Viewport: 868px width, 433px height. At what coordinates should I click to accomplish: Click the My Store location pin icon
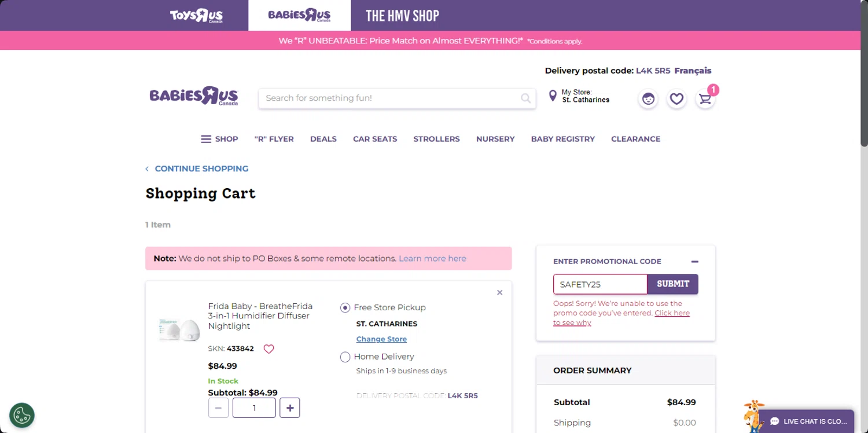coord(553,96)
